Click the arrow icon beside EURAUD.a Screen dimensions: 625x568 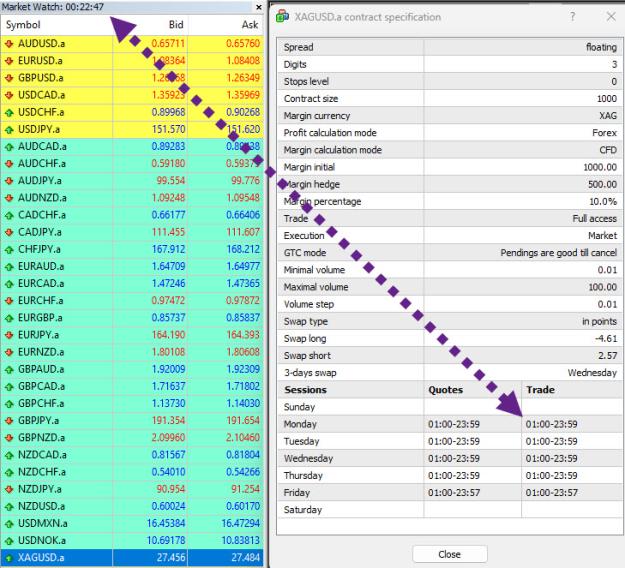[x=9, y=266]
